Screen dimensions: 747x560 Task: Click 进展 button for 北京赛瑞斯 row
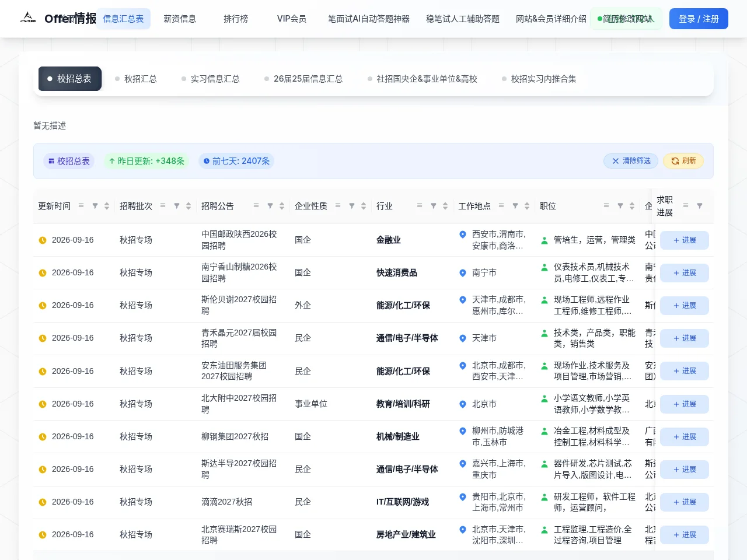685,535
